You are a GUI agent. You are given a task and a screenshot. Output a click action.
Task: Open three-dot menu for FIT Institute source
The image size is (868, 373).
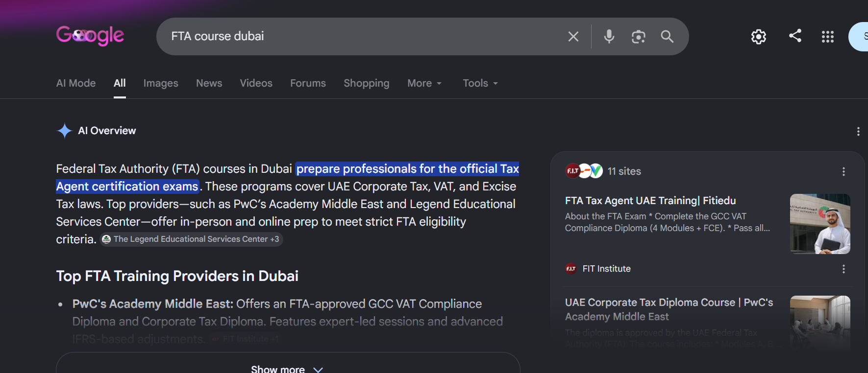tap(843, 269)
